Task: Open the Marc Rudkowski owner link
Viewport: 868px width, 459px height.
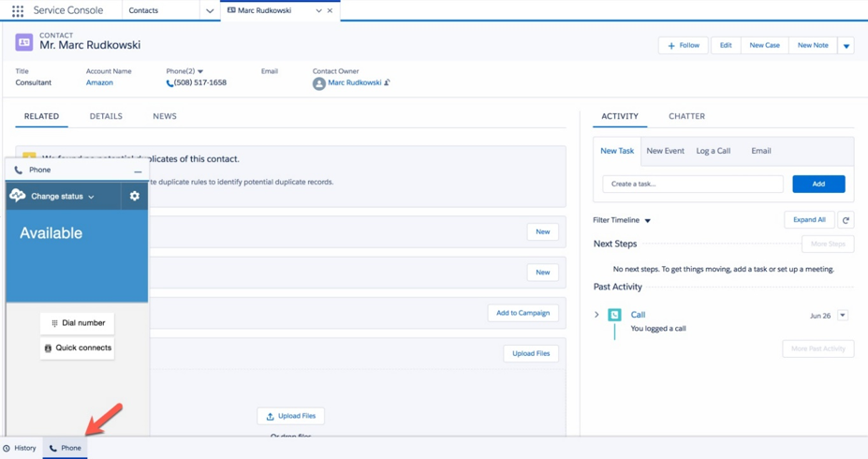Action: (x=355, y=82)
